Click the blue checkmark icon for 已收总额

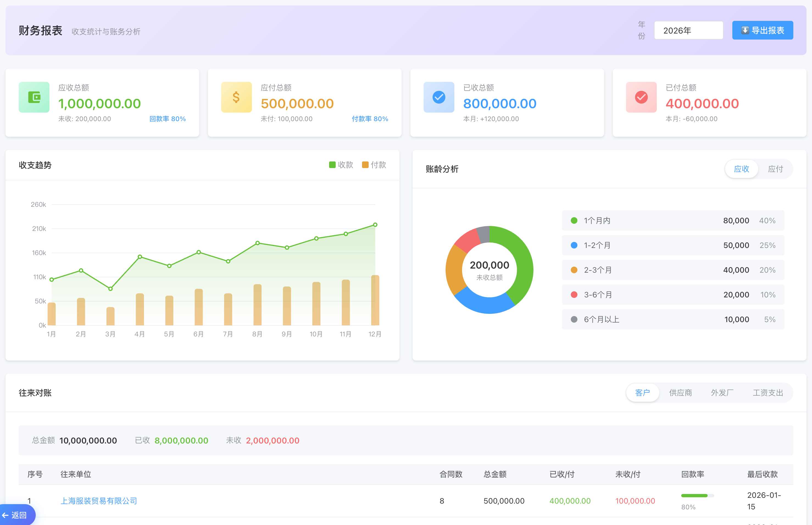click(x=439, y=97)
